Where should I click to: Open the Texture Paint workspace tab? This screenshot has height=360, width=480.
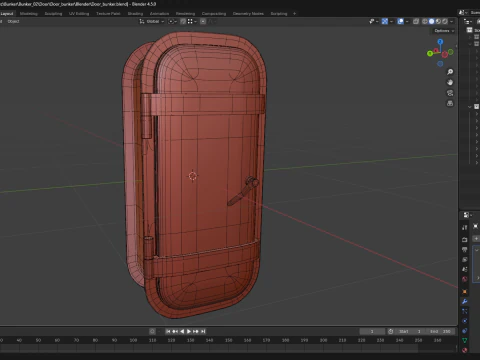[108, 14]
